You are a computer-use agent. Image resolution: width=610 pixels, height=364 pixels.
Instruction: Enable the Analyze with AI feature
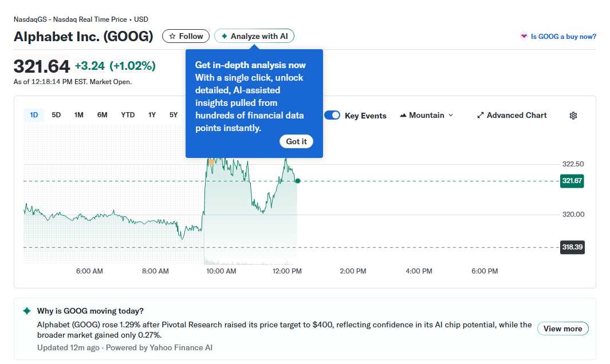pyautogui.click(x=254, y=35)
